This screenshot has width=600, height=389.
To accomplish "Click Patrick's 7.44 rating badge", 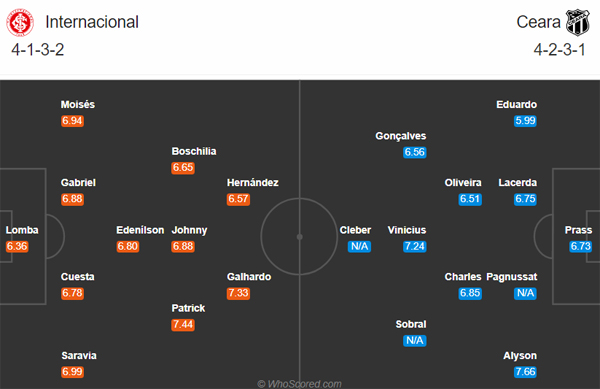I will (183, 325).
